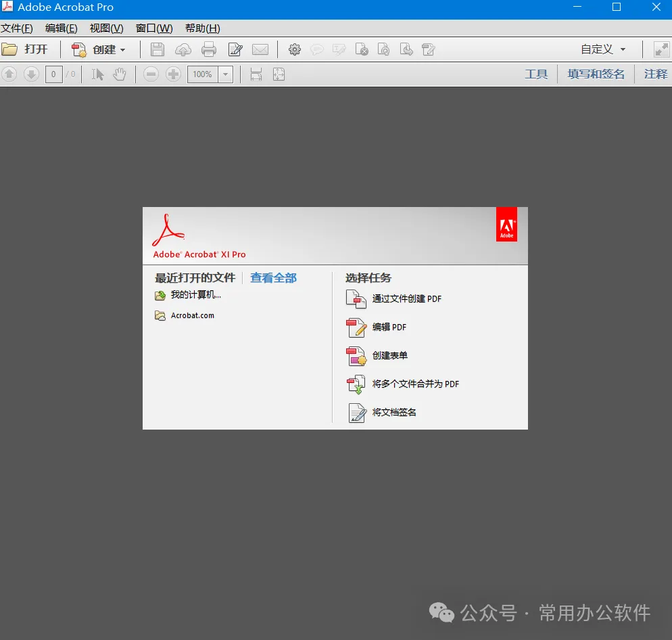The image size is (672, 640).
Task: Click the 100% zoom value field
Action: [203, 74]
